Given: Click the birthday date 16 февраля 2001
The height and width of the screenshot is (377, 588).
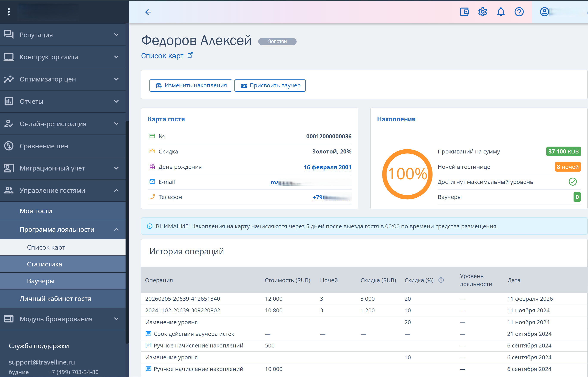Looking at the screenshot, I should (x=327, y=167).
